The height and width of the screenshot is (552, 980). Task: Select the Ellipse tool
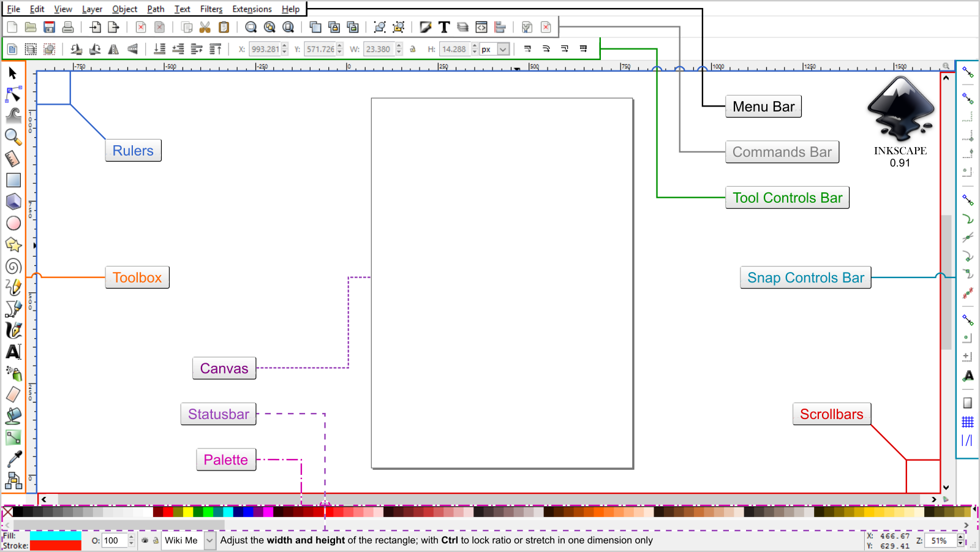click(x=13, y=223)
